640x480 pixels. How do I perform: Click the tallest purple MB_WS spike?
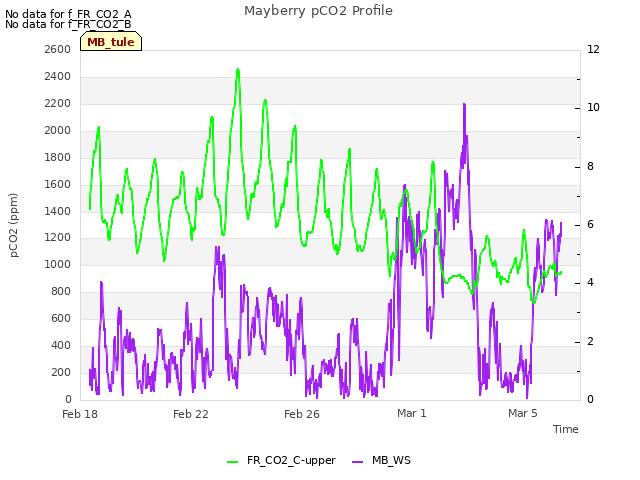pyautogui.click(x=464, y=105)
